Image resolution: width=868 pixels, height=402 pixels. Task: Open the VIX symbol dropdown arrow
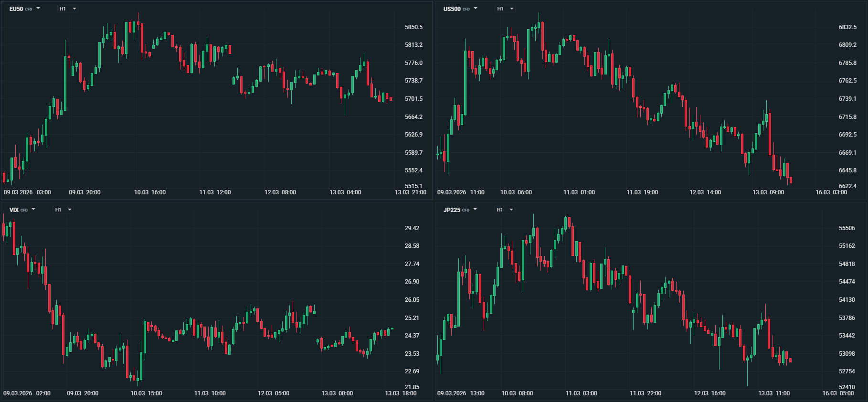click(33, 210)
